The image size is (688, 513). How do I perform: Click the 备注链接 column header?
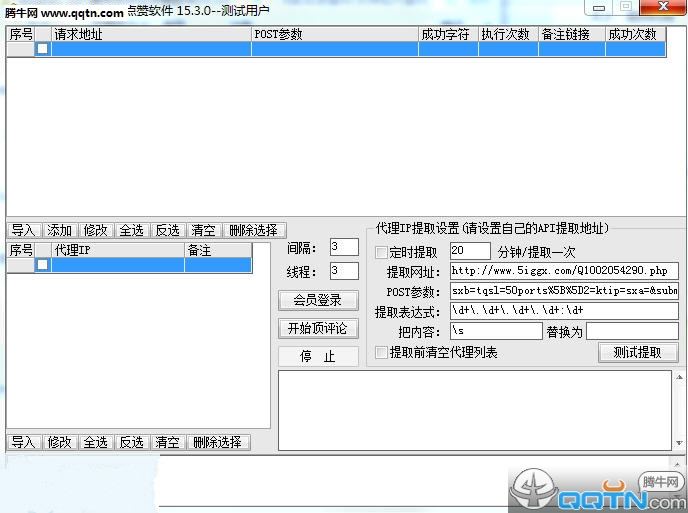pyautogui.click(x=572, y=34)
